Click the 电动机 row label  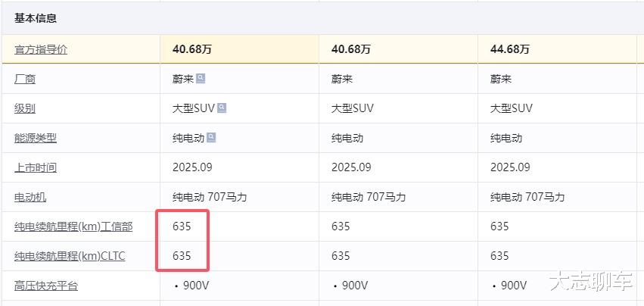tap(30, 197)
